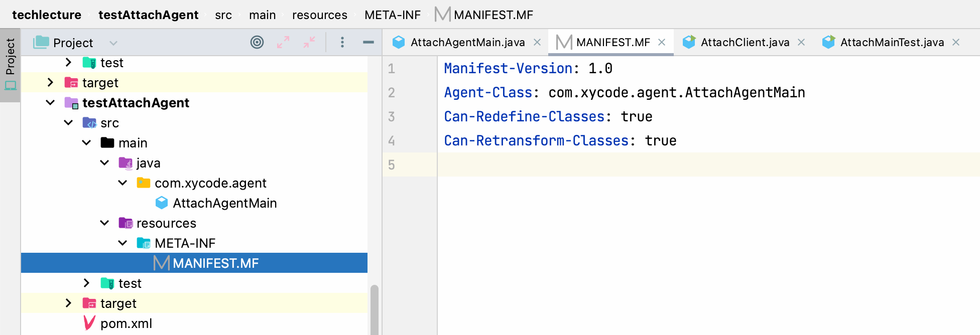The height and width of the screenshot is (335, 980).
Task: Click the Select Opened File target icon
Action: (257, 43)
